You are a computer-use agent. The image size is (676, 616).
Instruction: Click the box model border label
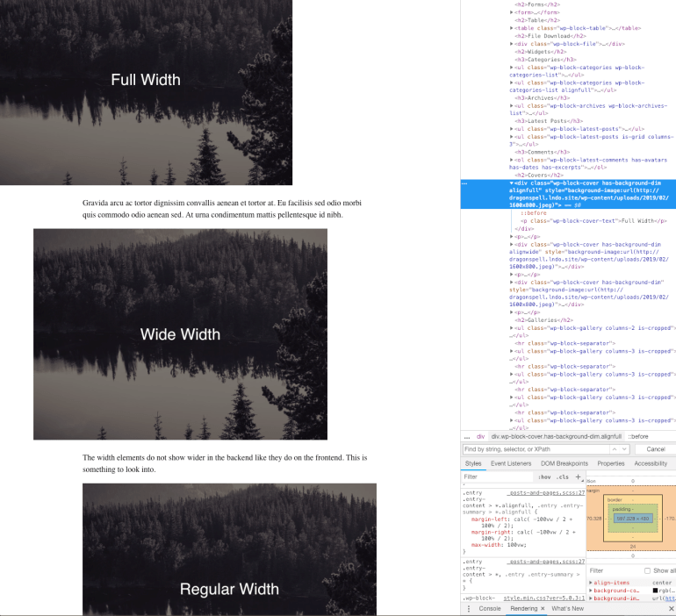click(615, 500)
